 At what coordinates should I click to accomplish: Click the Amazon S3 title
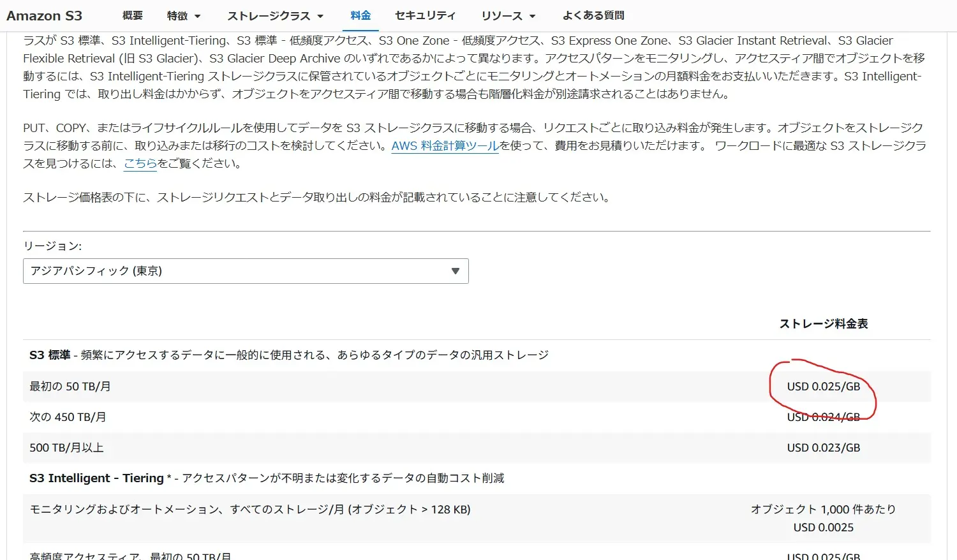click(x=45, y=15)
